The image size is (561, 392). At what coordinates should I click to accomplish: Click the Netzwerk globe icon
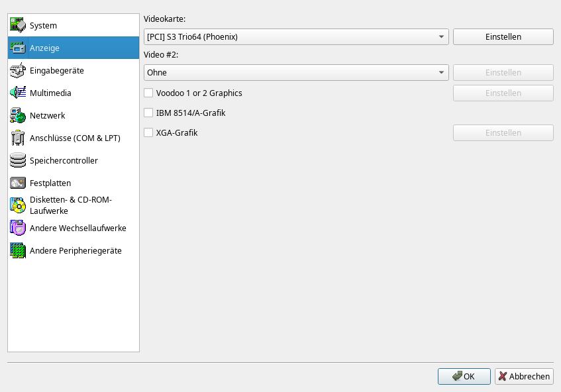point(18,116)
